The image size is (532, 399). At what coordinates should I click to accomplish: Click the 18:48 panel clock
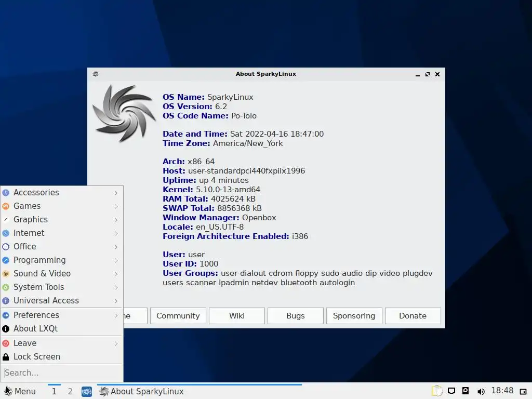tap(502, 391)
